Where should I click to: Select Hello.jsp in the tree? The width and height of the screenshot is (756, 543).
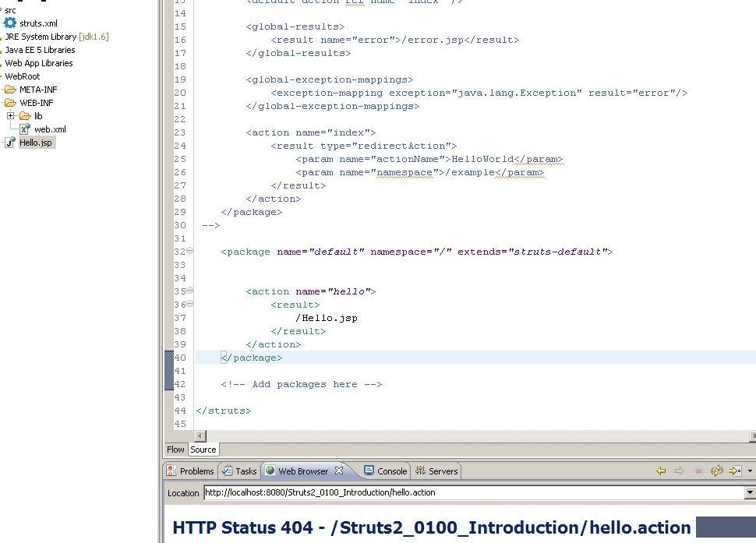pyautogui.click(x=36, y=143)
